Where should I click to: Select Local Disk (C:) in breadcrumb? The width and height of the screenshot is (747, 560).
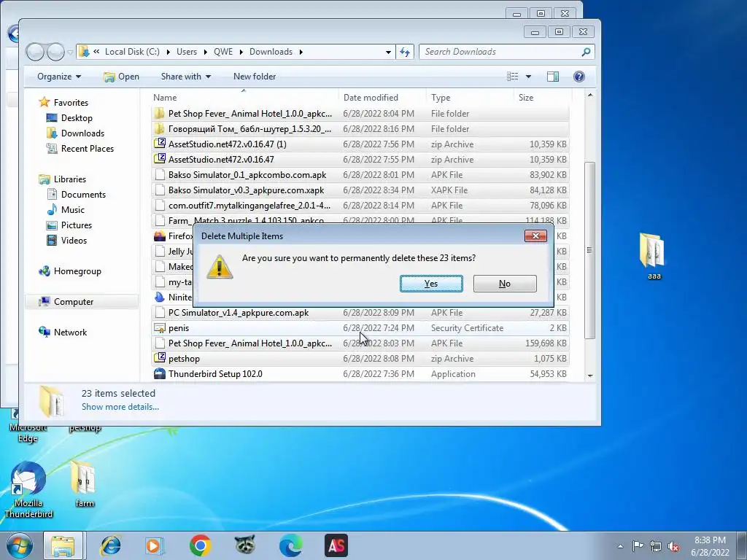click(x=132, y=52)
